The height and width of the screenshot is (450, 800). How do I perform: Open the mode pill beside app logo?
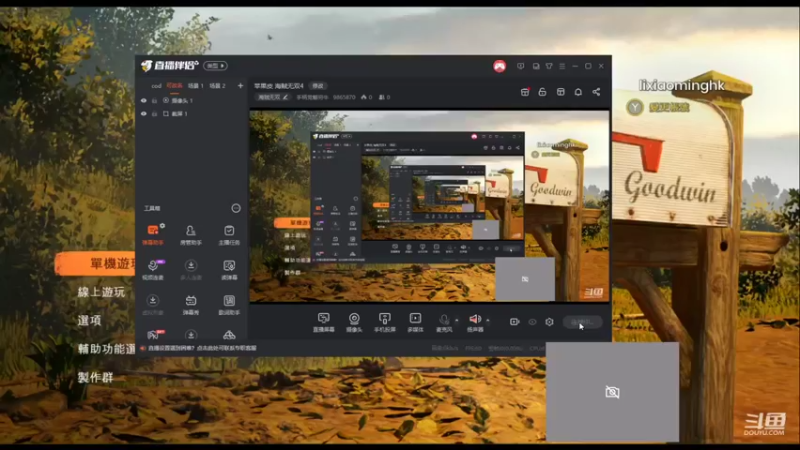point(215,66)
